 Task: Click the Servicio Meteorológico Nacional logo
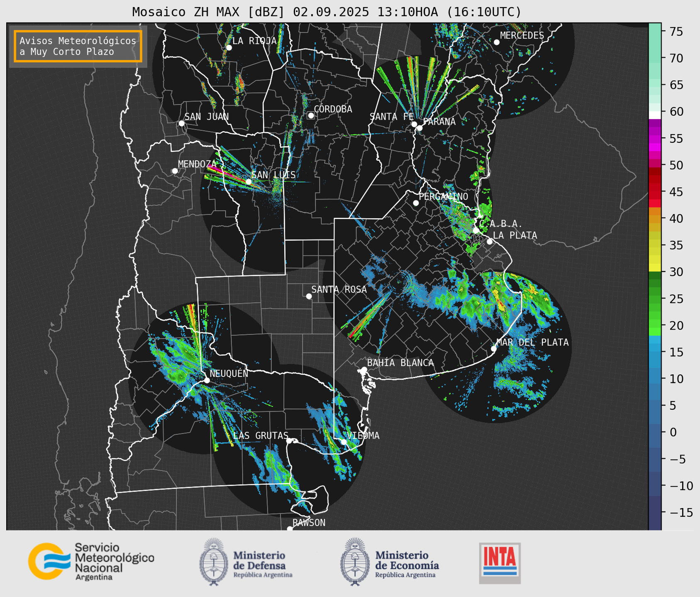click(91, 561)
